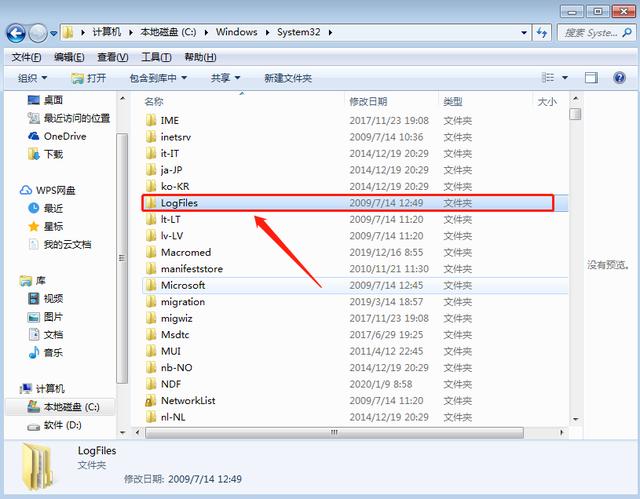Click the 库 libraries node
Image resolution: width=640 pixels, height=499 pixels.
tap(33, 281)
